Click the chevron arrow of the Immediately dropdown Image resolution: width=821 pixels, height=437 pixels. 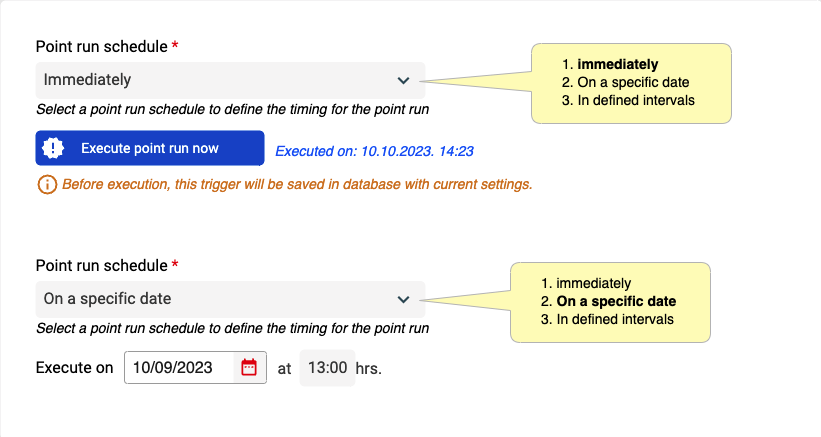tap(403, 80)
